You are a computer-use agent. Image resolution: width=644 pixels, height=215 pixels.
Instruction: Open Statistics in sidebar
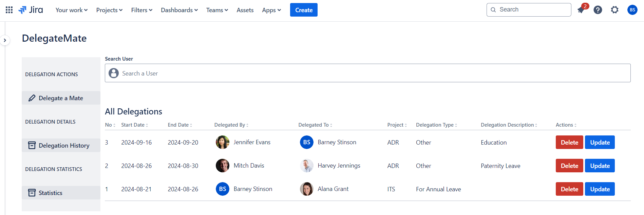point(61,193)
